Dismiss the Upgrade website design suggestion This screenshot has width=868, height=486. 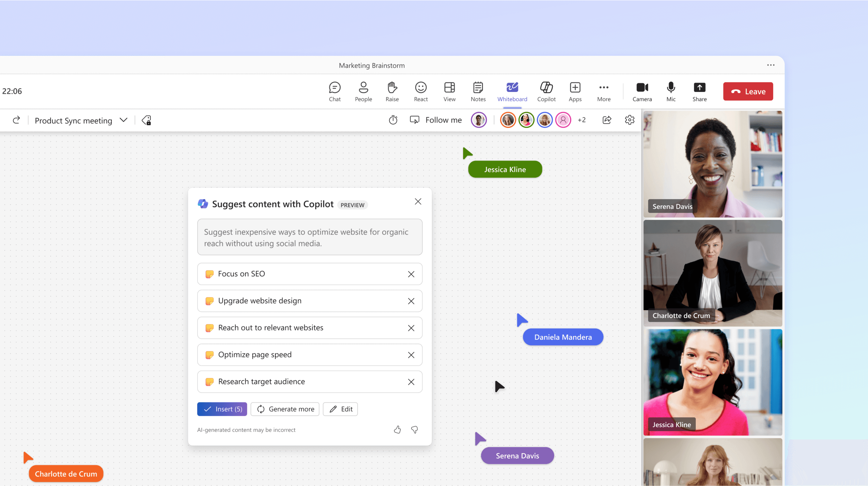click(x=411, y=301)
